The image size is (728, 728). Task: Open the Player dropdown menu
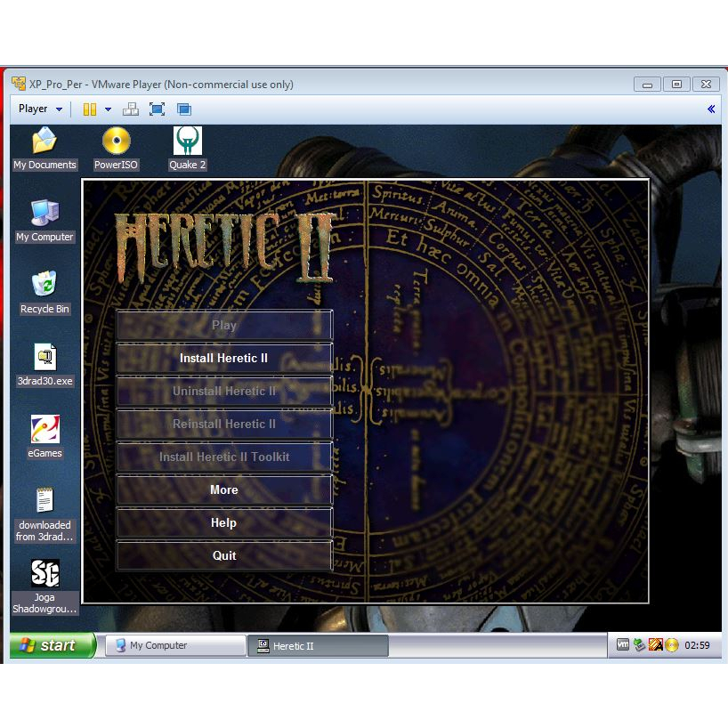40,109
